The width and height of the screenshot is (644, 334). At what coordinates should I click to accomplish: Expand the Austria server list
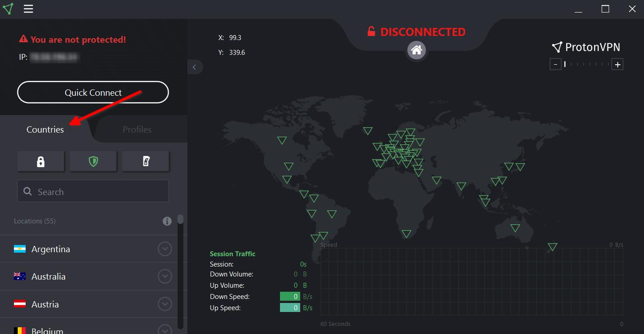click(x=165, y=304)
